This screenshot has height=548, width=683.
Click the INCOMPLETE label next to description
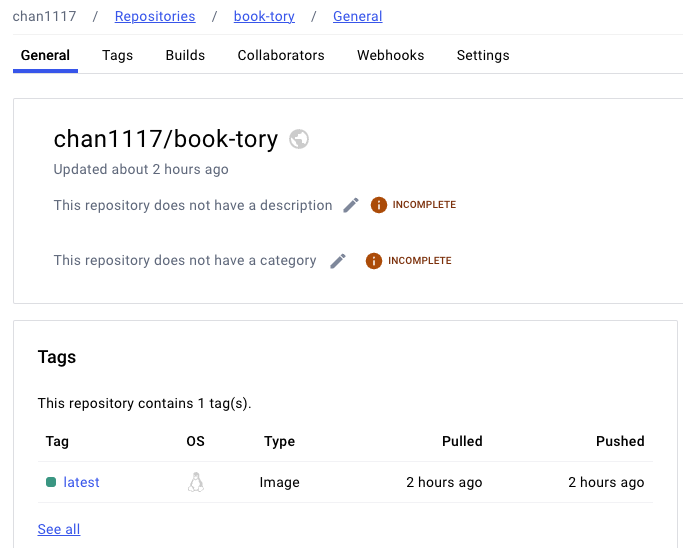coord(424,205)
